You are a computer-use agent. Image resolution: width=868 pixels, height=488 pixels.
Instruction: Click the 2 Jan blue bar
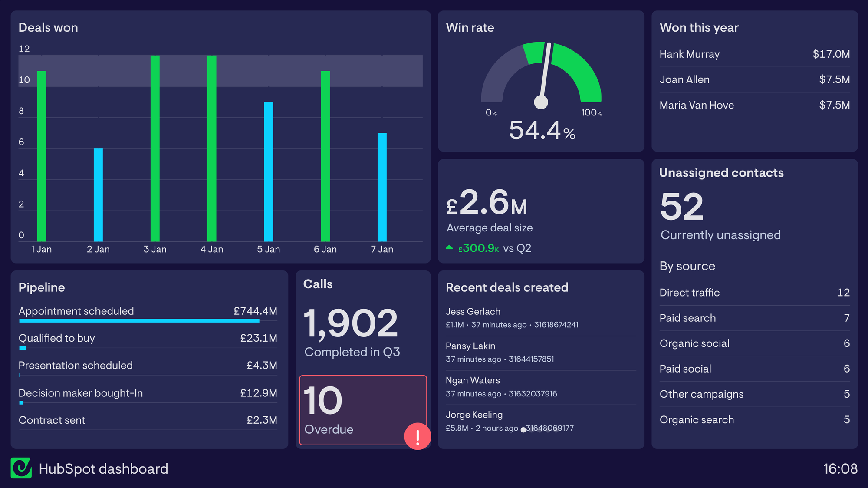pyautogui.click(x=99, y=195)
